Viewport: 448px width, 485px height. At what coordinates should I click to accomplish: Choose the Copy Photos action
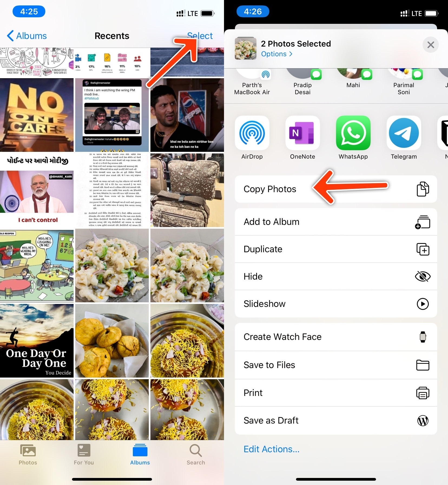(x=270, y=189)
